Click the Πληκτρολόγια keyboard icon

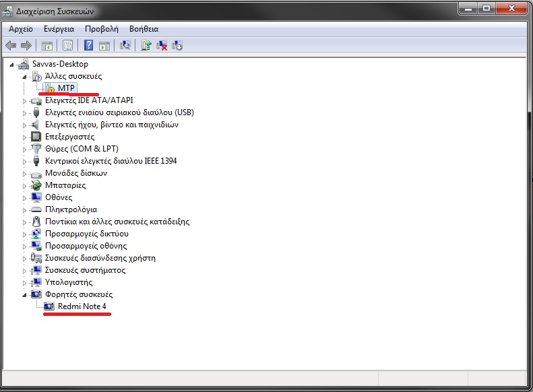click(36, 209)
